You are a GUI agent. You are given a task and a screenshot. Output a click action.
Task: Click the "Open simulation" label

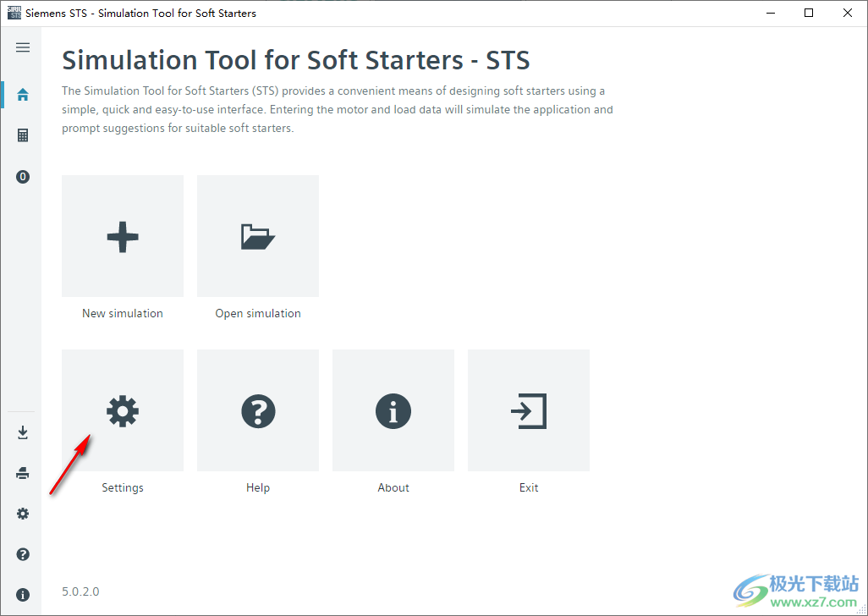coord(258,313)
